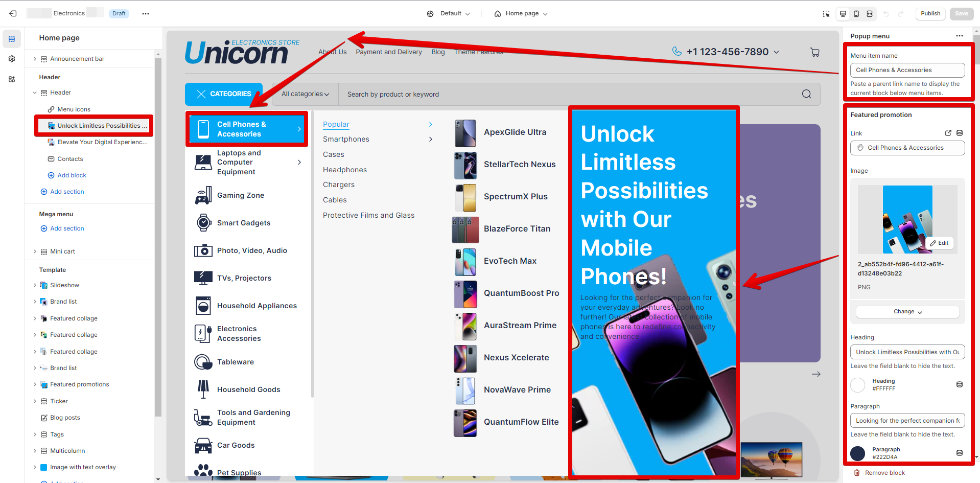Open the apps icon in left rail
The width and height of the screenshot is (980, 483).
[12, 79]
